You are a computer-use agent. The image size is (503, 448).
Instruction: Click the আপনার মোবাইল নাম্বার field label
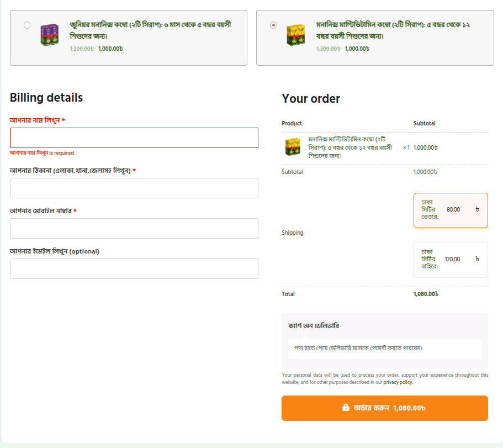pos(40,211)
